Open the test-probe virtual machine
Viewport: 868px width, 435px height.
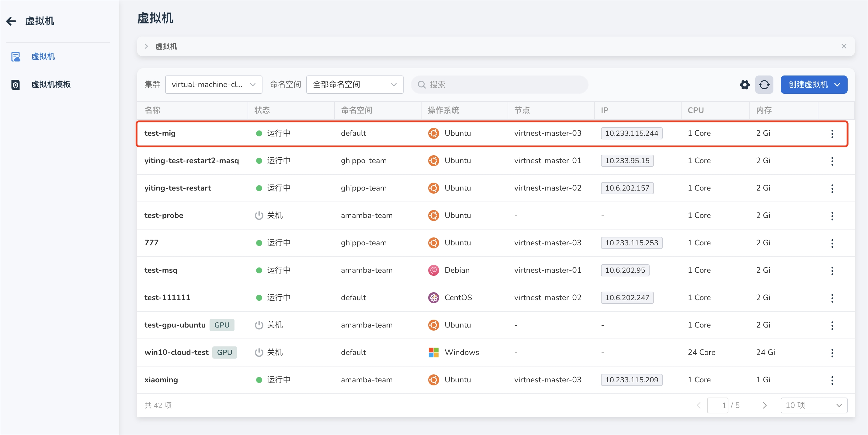(x=164, y=215)
